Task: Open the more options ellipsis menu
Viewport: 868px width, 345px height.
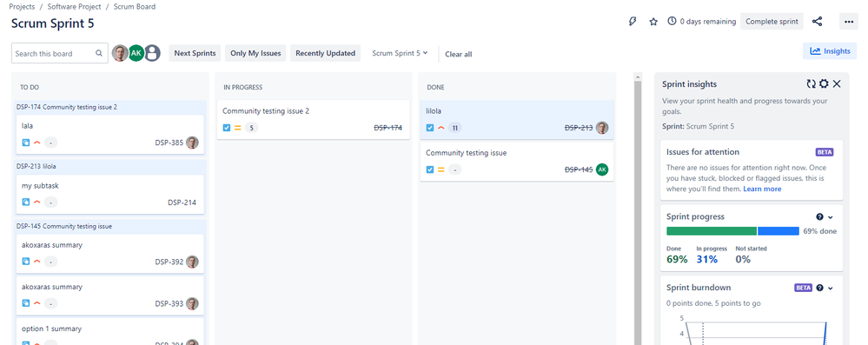Action: click(849, 22)
